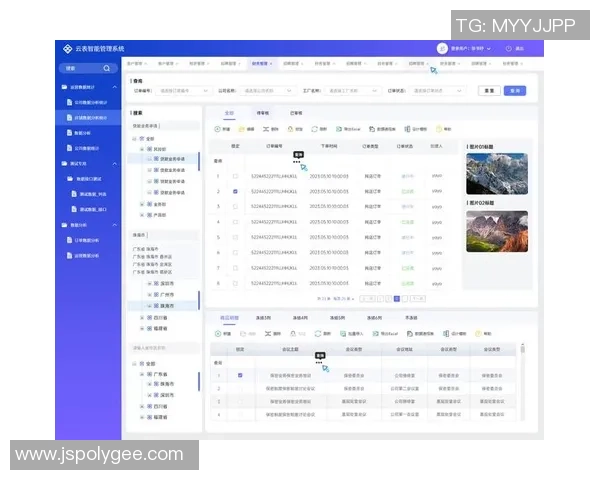The height and width of the screenshot is (480, 600).
Task: Open the 公司名称 filter dropdown
Action: 267,91
